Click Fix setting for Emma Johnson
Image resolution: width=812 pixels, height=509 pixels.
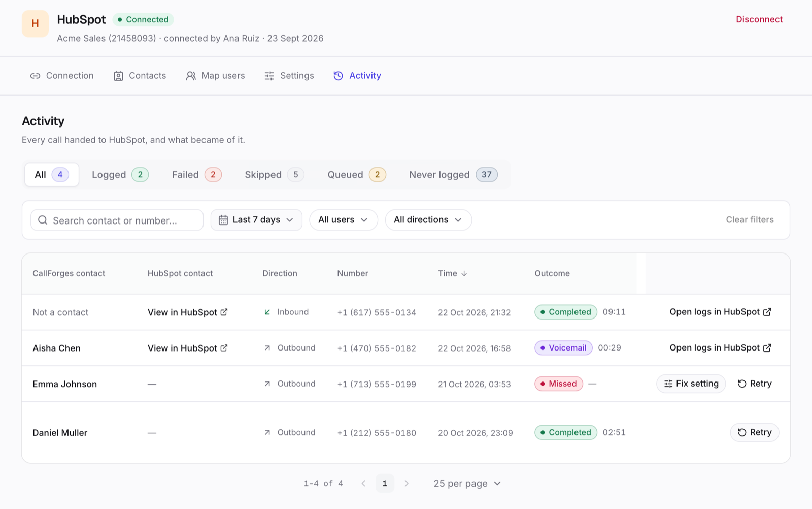click(691, 384)
